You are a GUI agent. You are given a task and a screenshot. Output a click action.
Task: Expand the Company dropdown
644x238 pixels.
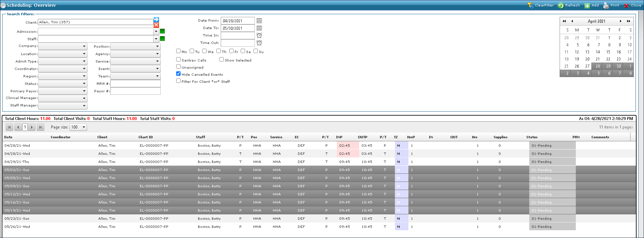point(84,46)
